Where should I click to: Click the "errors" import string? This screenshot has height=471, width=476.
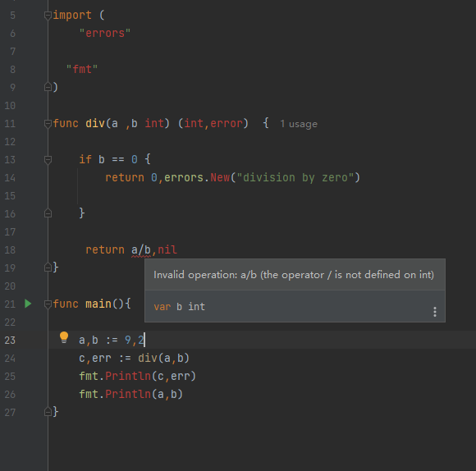click(x=105, y=34)
